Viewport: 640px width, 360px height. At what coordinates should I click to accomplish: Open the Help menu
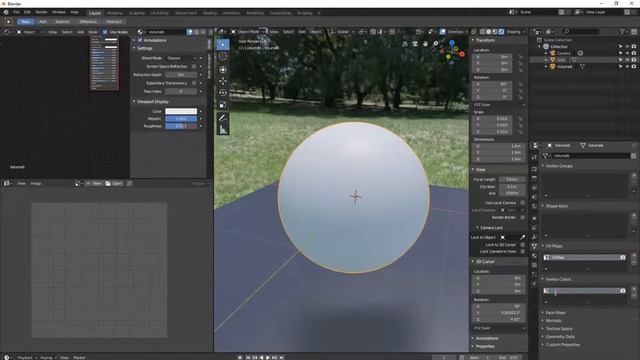click(x=75, y=12)
